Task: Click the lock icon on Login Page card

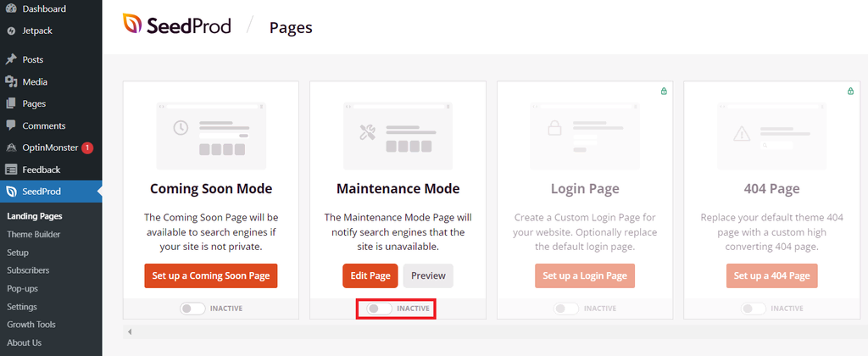Action: [x=664, y=91]
